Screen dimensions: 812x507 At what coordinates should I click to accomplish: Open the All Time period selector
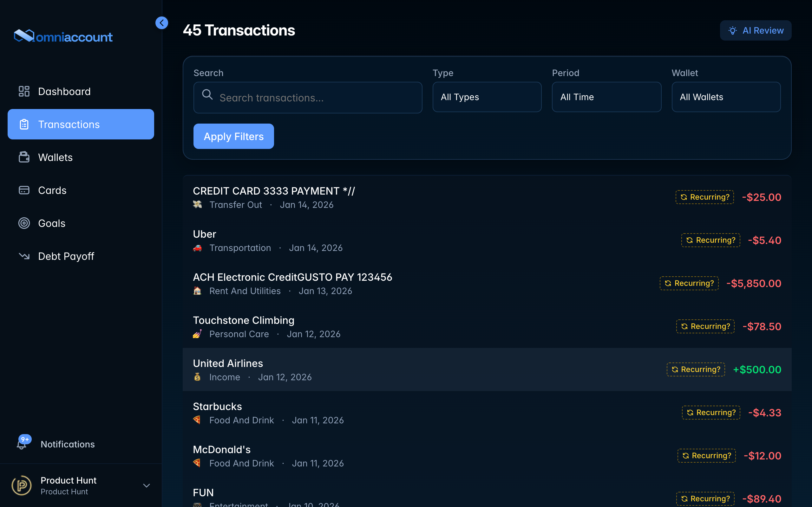(x=606, y=97)
